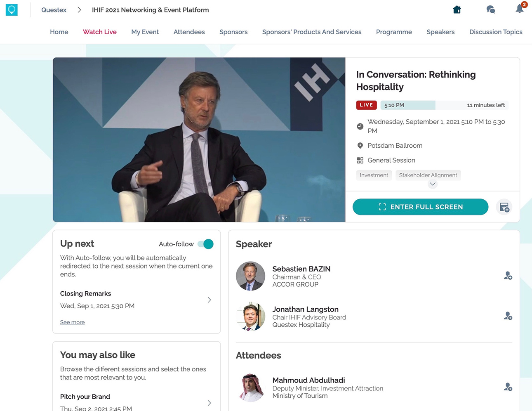The width and height of the screenshot is (532, 411).
Task: Add Jonathan Langston as a contact
Action: click(x=508, y=316)
